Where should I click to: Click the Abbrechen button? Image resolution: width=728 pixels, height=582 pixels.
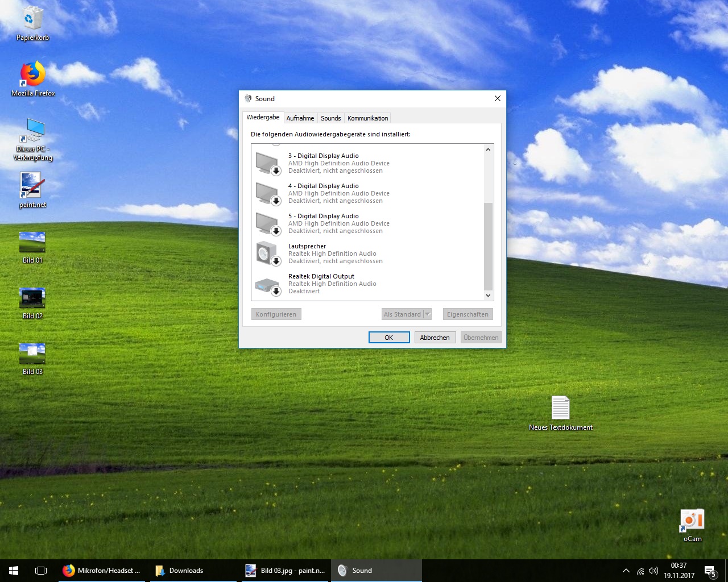click(435, 338)
